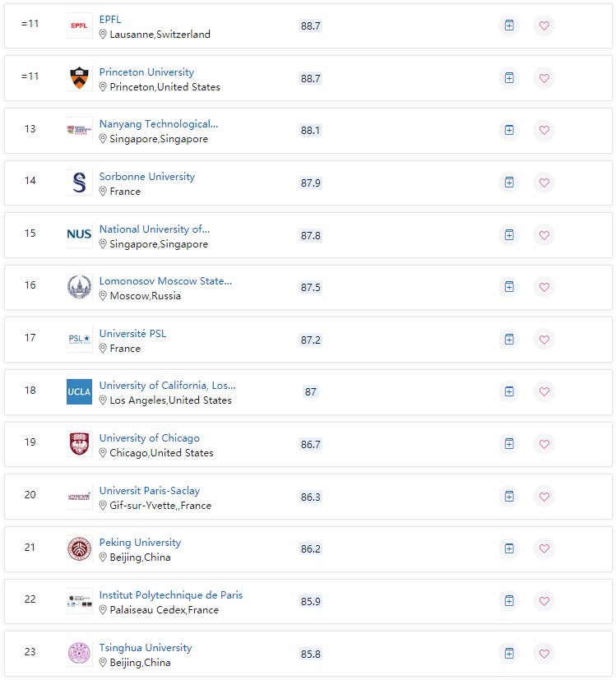This screenshot has height=680, width=616.
Task: Open Sorbonne University link
Action: click(147, 177)
